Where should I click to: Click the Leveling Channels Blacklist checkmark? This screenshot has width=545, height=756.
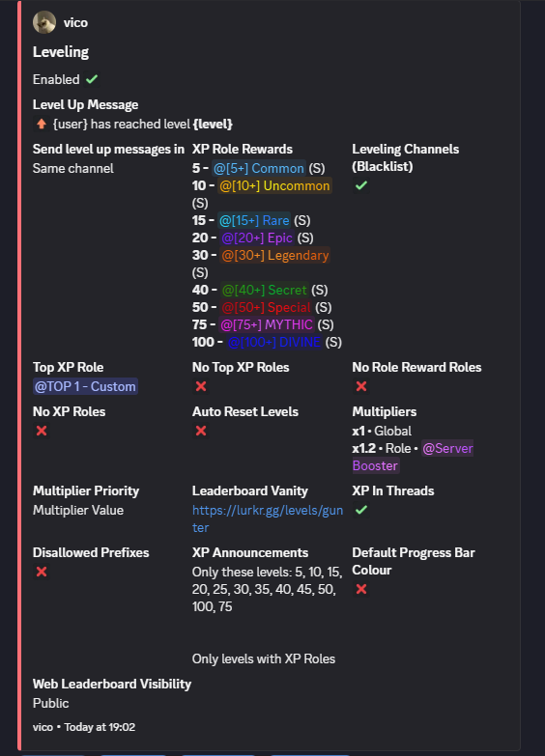click(x=361, y=185)
